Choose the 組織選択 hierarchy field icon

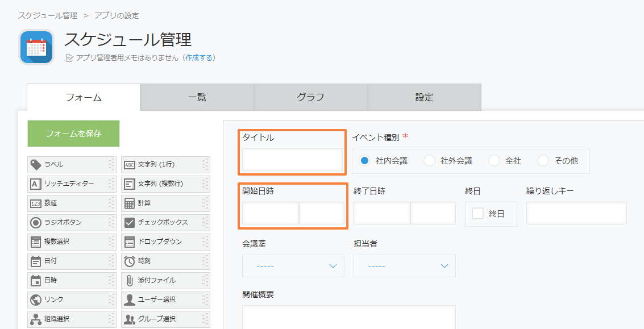pyautogui.click(x=36, y=319)
